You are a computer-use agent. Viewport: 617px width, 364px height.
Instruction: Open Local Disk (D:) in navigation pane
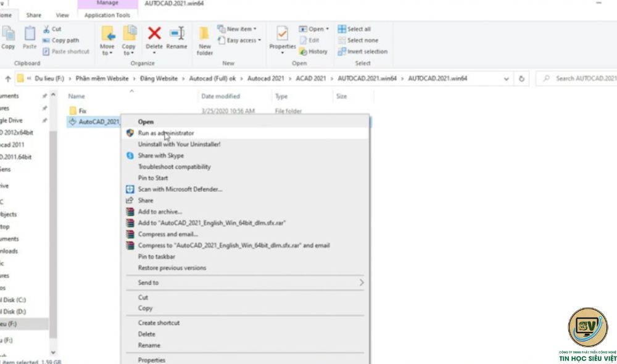(x=14, y=312)
